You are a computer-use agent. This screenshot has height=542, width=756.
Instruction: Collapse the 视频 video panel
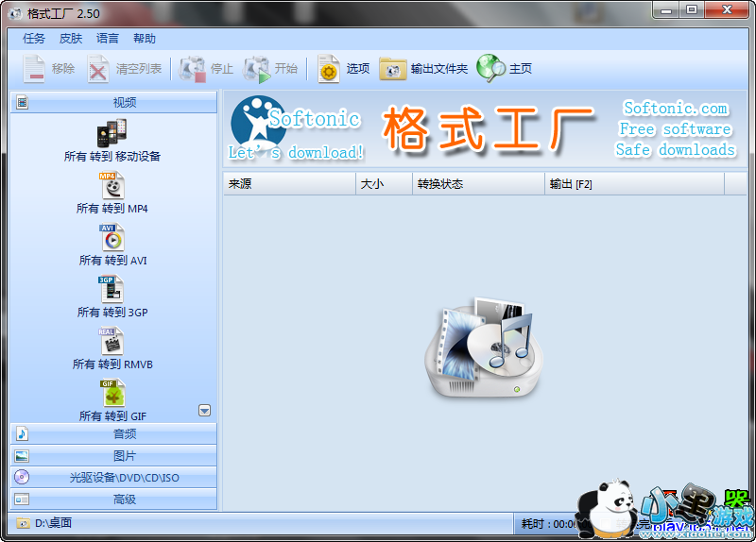(113, 102)
